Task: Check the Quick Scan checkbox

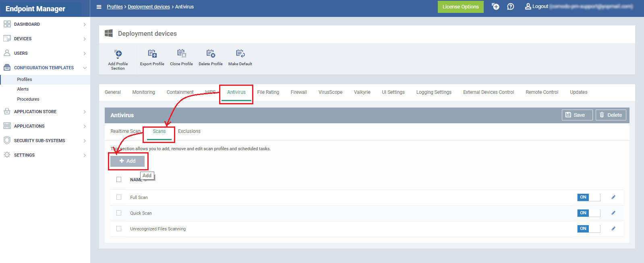Action: pyautogui.click(x=119, y=213)
